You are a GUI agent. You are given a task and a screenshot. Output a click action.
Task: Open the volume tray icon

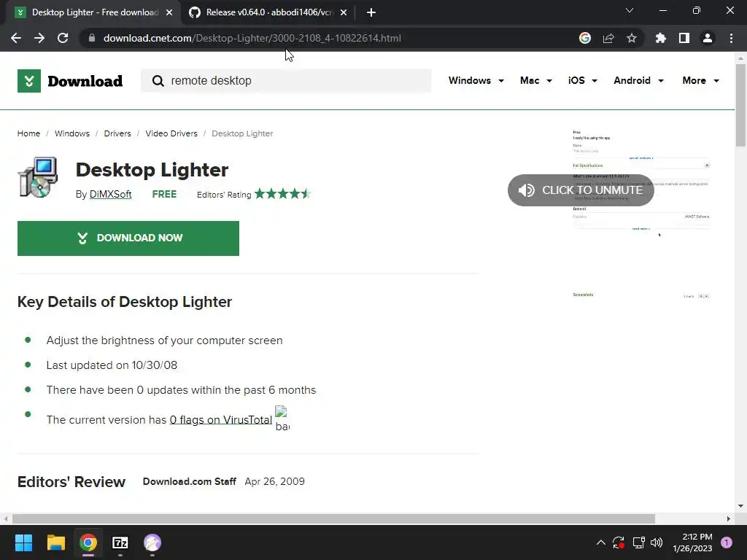pos(657,542)
